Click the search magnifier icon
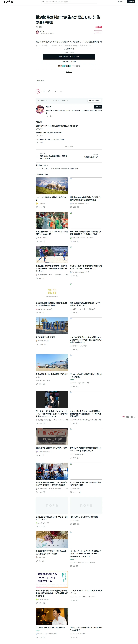This screenshot has width=138, height=644. [43, 2]
